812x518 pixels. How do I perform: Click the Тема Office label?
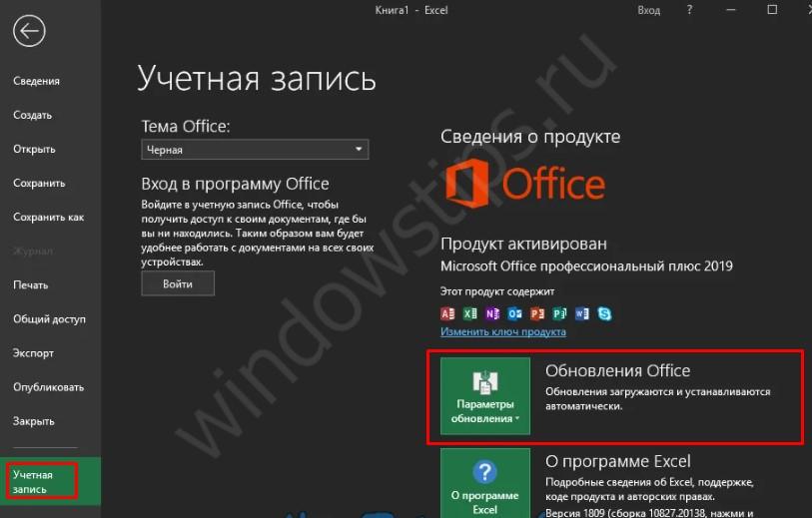point(186,127)
